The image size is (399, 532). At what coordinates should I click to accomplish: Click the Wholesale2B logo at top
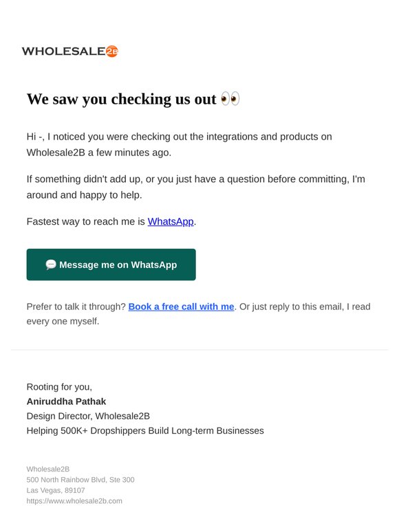click(70, 52)
